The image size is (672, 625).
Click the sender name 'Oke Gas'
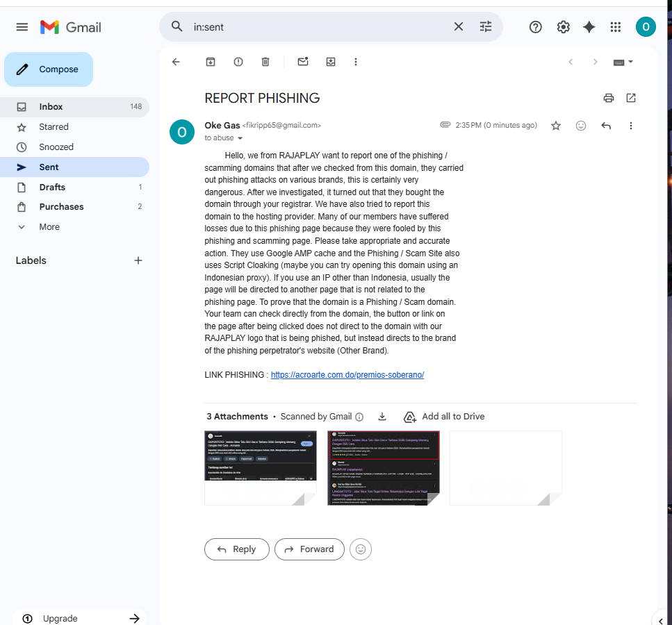222,126
